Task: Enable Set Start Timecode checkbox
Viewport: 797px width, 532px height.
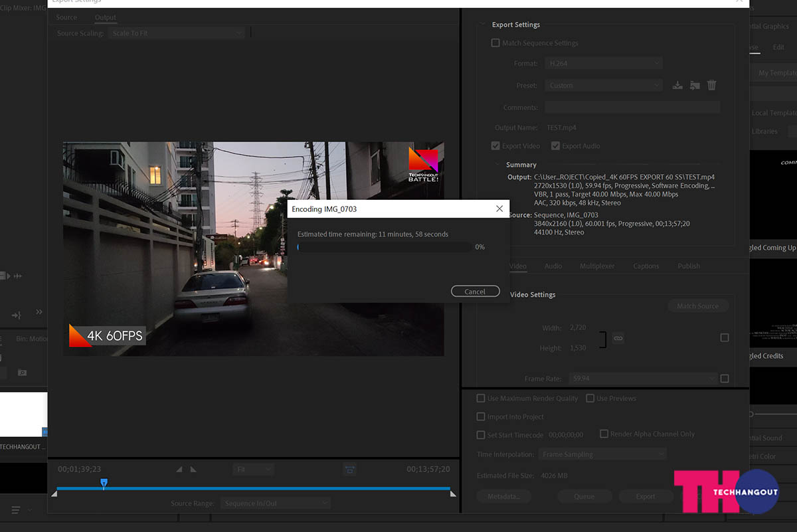Action: [x=481, y=435]
